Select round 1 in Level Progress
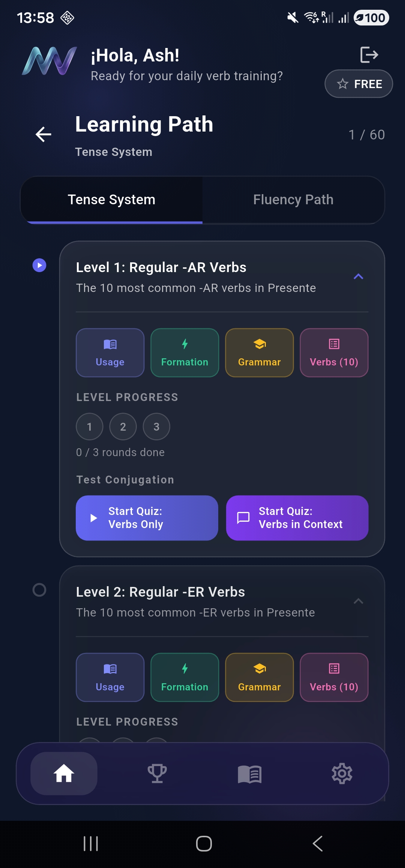This screenshot has height=868, width=405. click(x=90, y=427)
